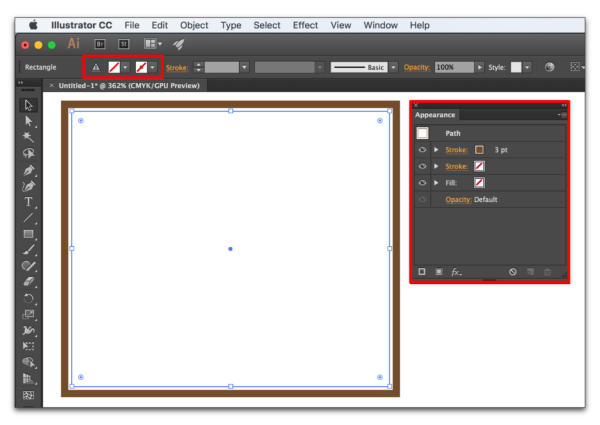
Task: Click the brown stroke color swatch
Action: [x=479, y=149]
